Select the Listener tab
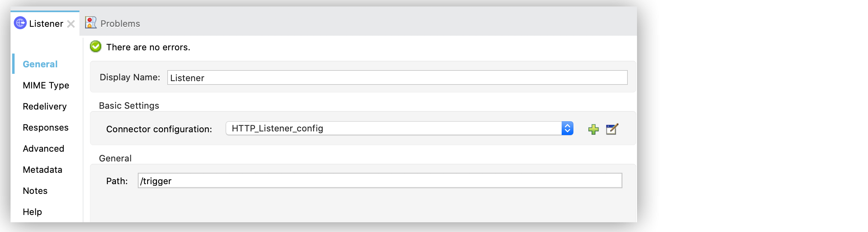Screen dimensions: 868x232 click(x=46, y=24)
